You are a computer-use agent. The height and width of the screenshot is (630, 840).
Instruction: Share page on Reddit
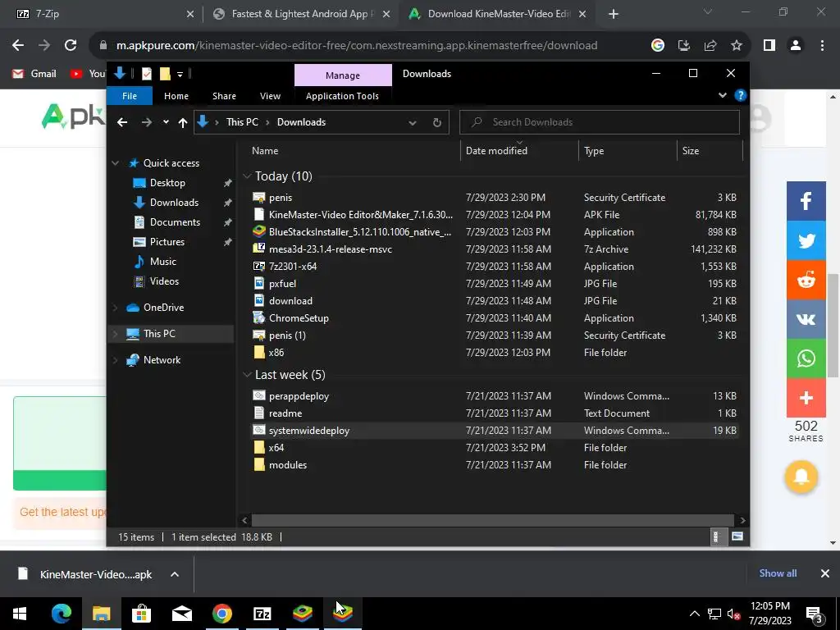click(x=806, y=280)
